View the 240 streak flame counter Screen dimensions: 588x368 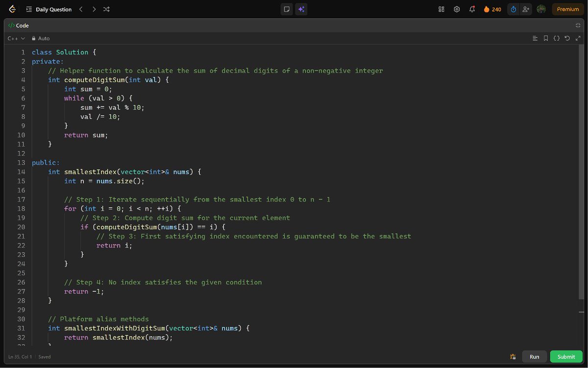(492, 9)
